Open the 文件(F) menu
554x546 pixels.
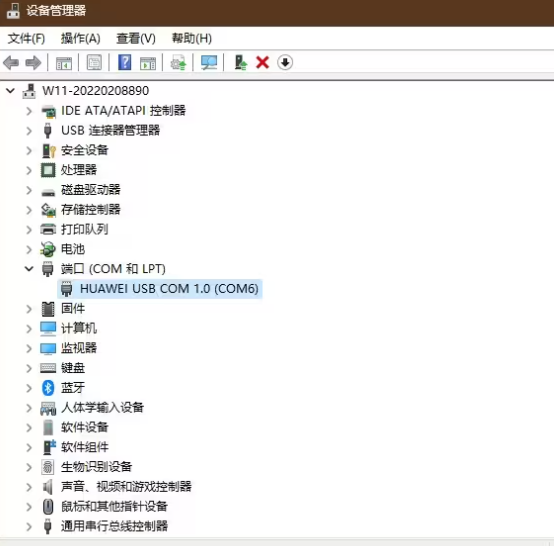(x=26, y=38)
